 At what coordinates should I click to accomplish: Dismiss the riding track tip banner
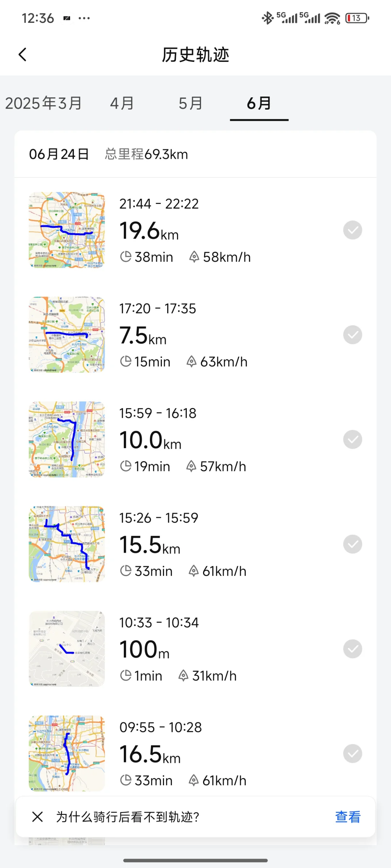tap(38, 817)
